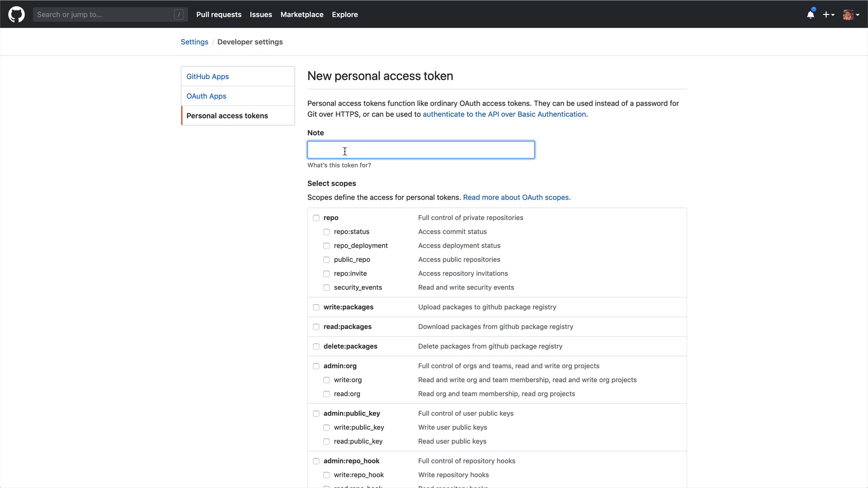
Task: Open Read more about OAuth scopes link
Action: tap(517, 197)
